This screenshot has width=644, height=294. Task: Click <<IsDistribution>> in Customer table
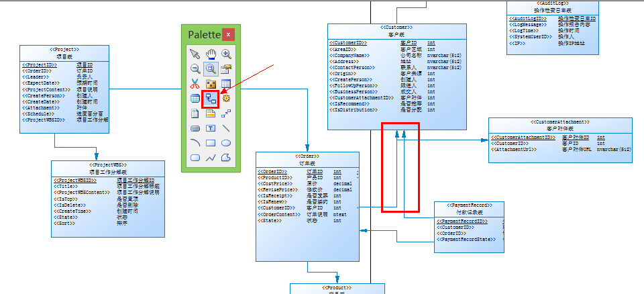pos(354,110)
